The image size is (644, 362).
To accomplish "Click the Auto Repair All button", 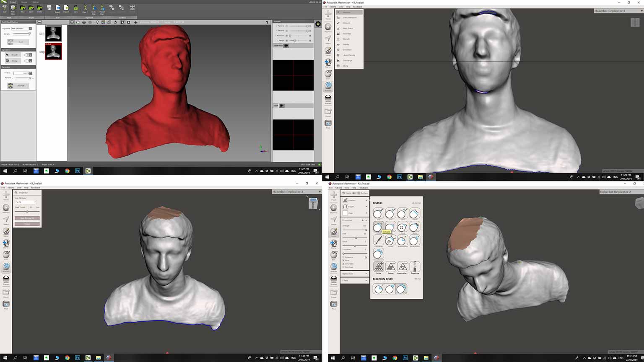I will (x=27, y=218).
